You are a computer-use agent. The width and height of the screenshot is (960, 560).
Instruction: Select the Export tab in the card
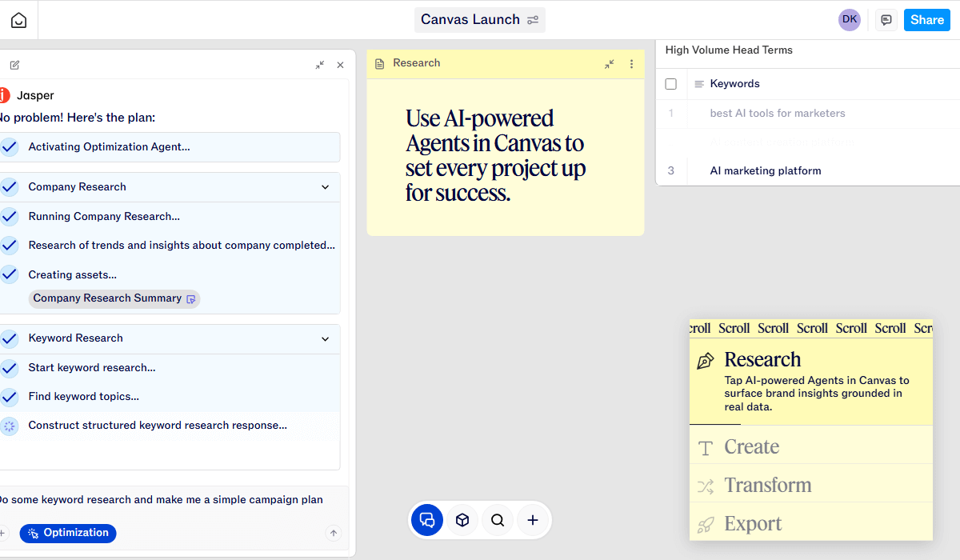(811, 523)
